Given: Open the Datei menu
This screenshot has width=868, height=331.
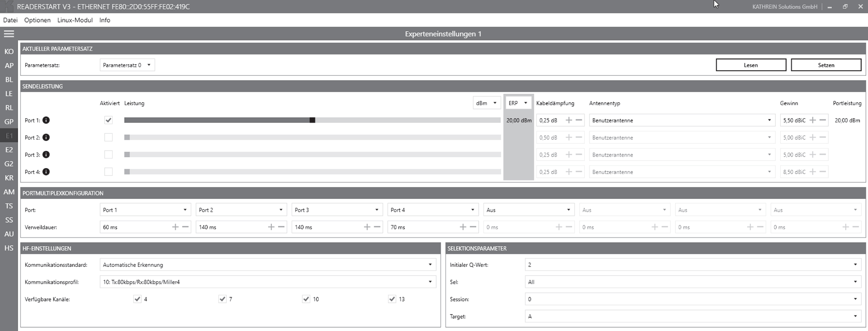Looking at the screenshot, I should (x=10, y=20).
